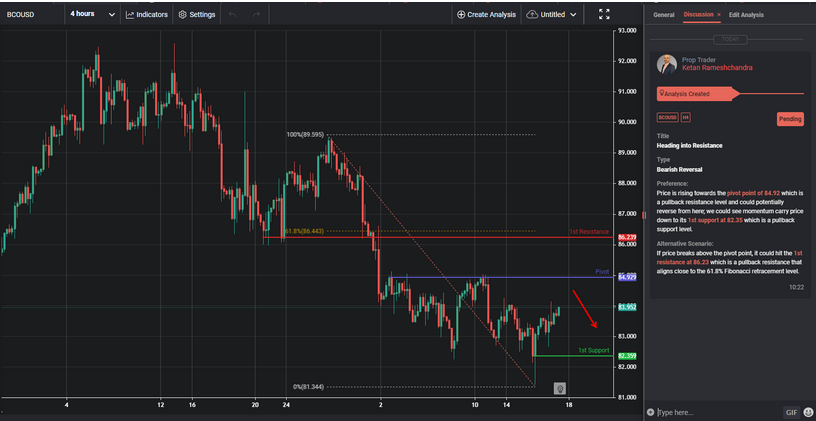Screen dimensions: 816x421
Task: Click the 'Heading into Resistance' title text
Action: [689, 146]
